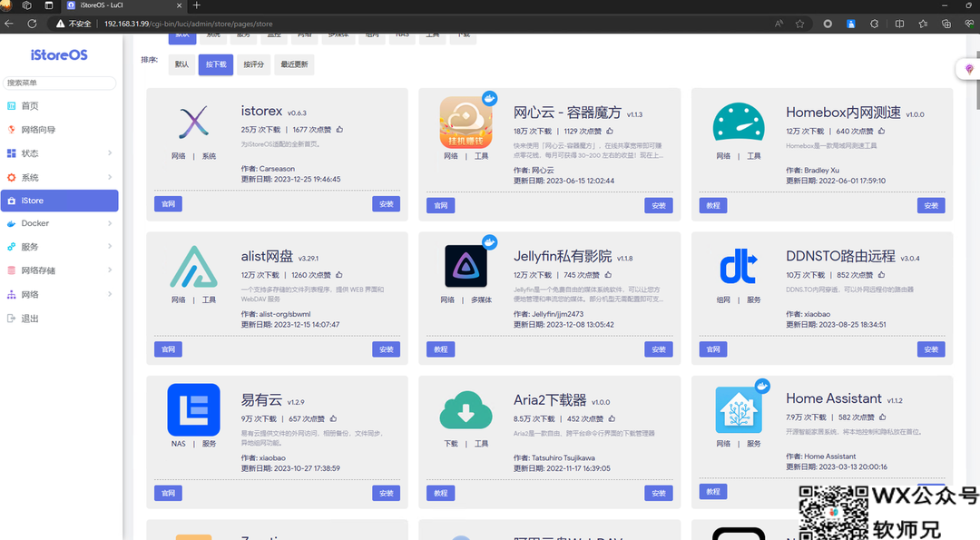Open Home Assistant 教程 tutorial
The height and width of the screenshot is (540, 980).
coord(713,492)
